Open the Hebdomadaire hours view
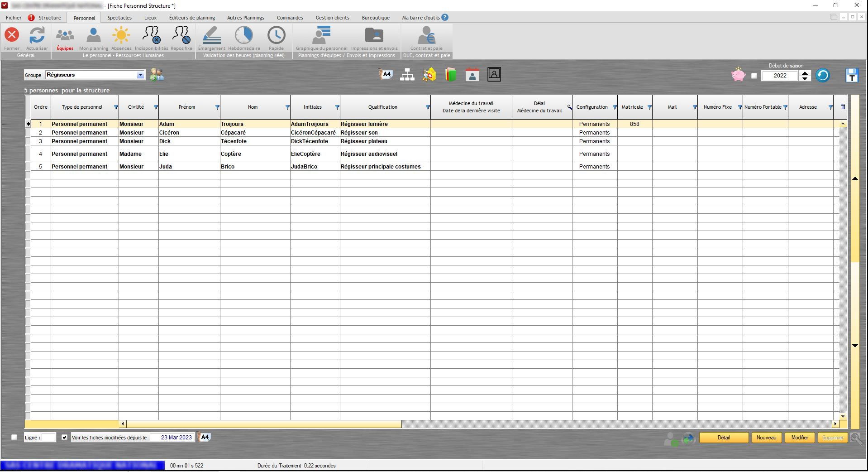The width and height of the screenshot is (868, 472). [244, 35]
